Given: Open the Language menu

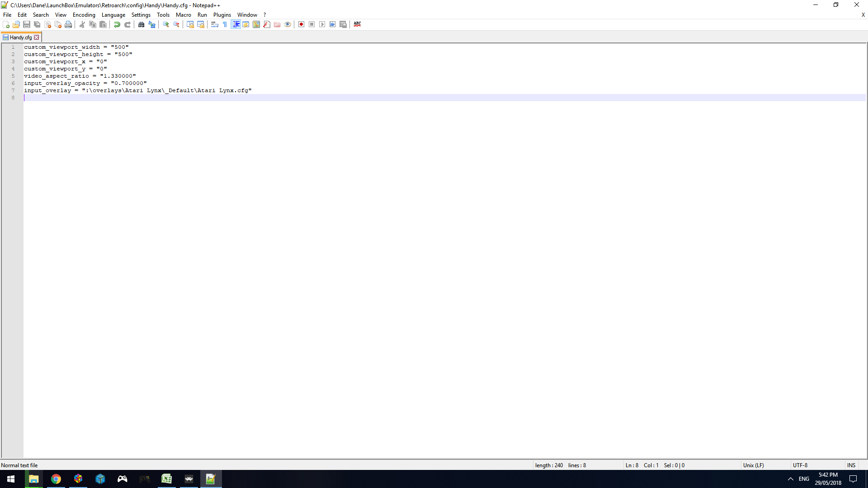Looking at the screenshot, I should pos(113,15).
